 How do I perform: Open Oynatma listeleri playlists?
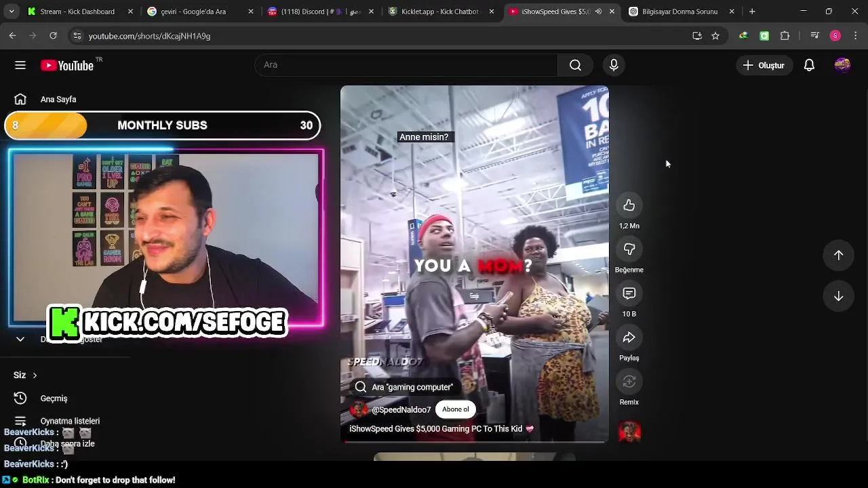click(70, 421)
